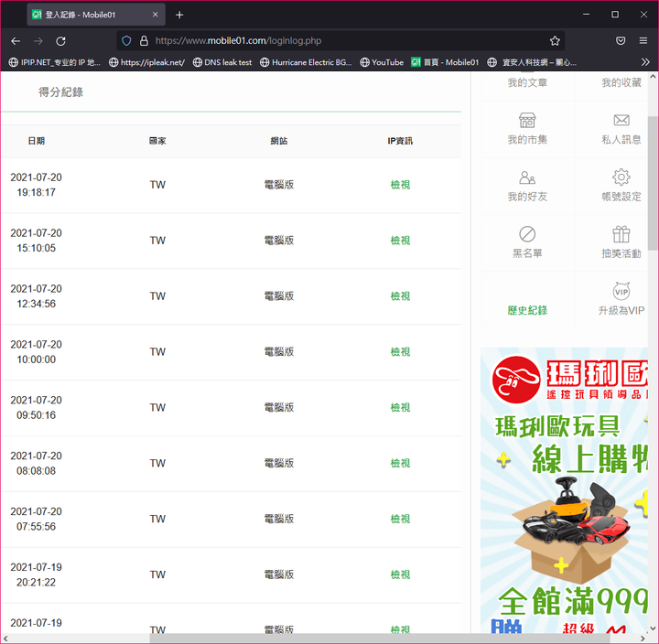This screenshot has width=659, height=644.
Task: View IP info for 09:50:16 login
Action: (x=400, y=407)
